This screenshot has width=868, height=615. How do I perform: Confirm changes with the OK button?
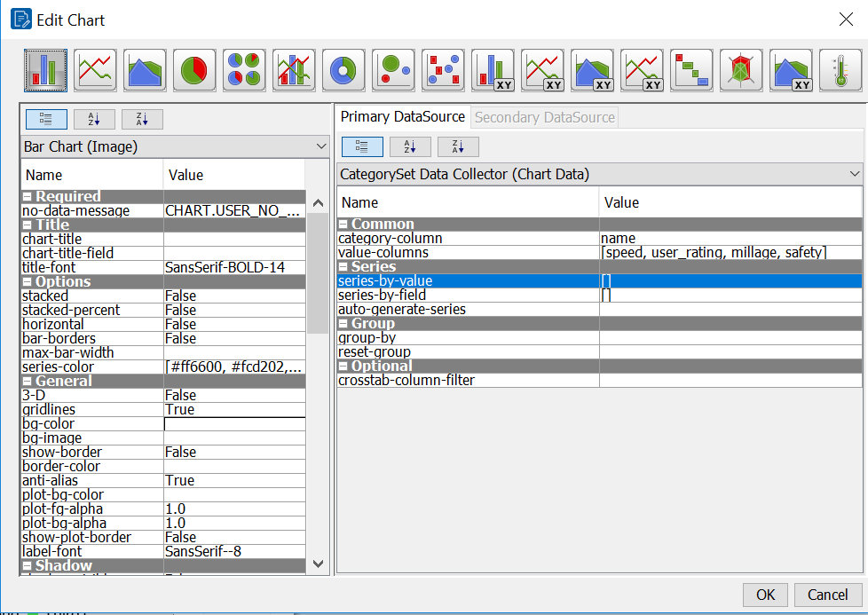click(765, 595)
